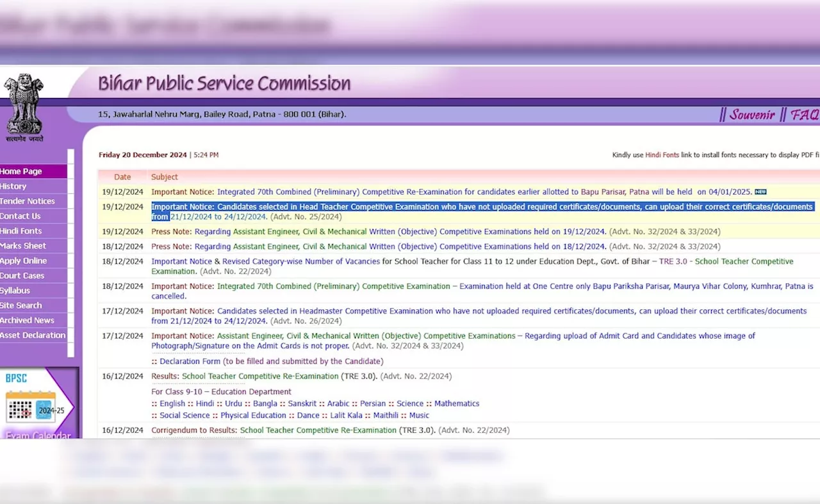
Task: Click the Hindi Fonts link in the instruction line
Action: point(662,155)
